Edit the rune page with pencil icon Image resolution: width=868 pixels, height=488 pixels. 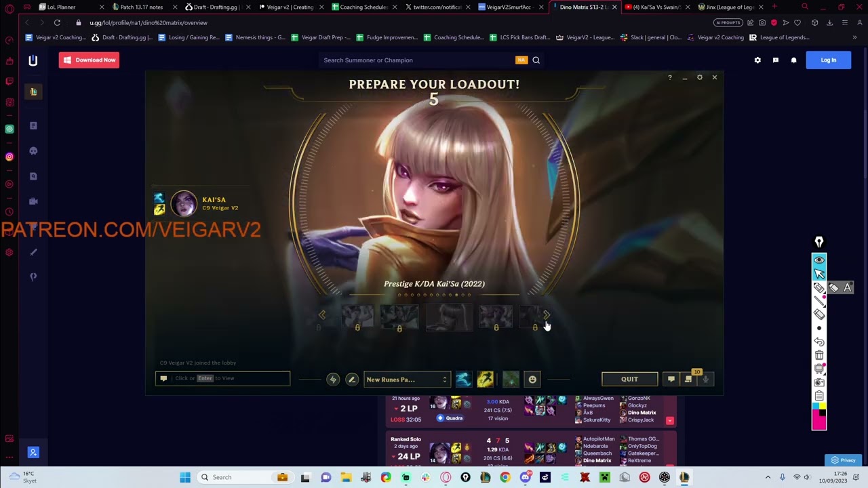click(351, 380)
